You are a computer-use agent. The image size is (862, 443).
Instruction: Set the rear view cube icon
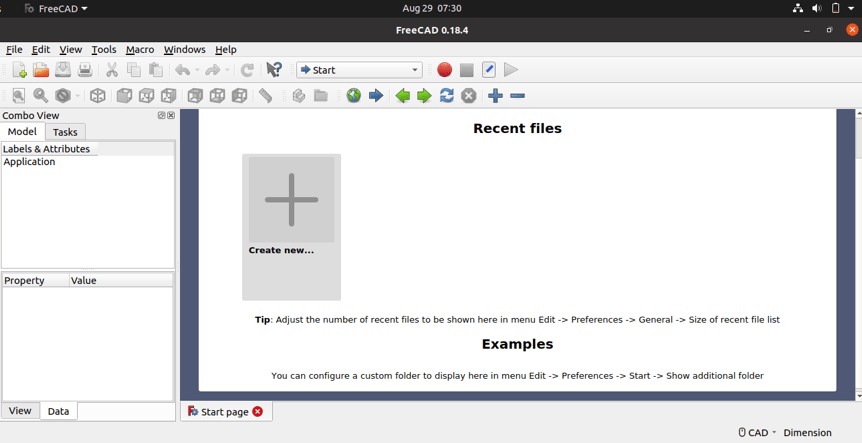(x=195, y=96)
